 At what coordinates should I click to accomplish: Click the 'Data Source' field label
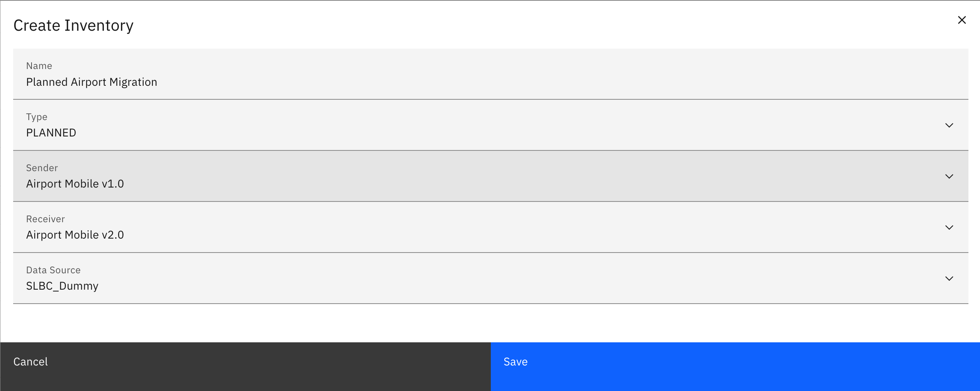(x=53, y=270)
